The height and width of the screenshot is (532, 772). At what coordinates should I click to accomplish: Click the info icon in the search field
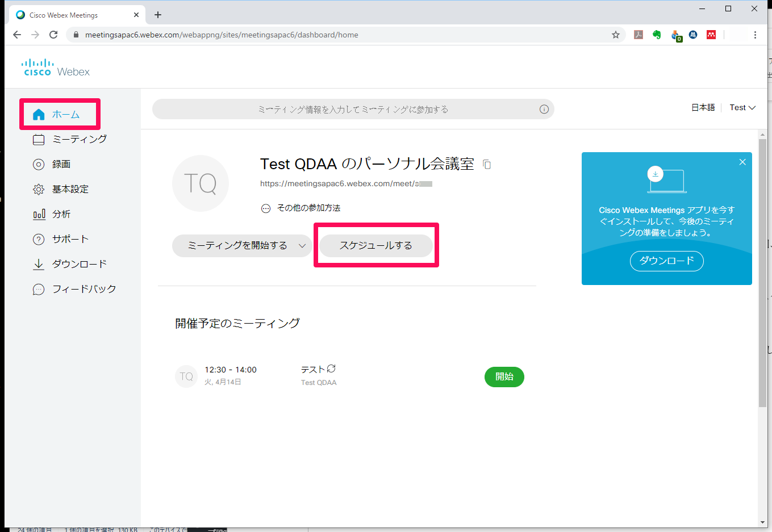[544, 109]
